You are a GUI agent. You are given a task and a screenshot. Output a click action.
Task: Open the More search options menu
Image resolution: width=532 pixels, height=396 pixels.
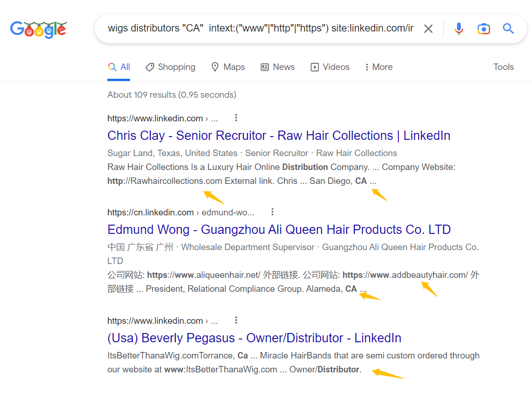[378, 67]
